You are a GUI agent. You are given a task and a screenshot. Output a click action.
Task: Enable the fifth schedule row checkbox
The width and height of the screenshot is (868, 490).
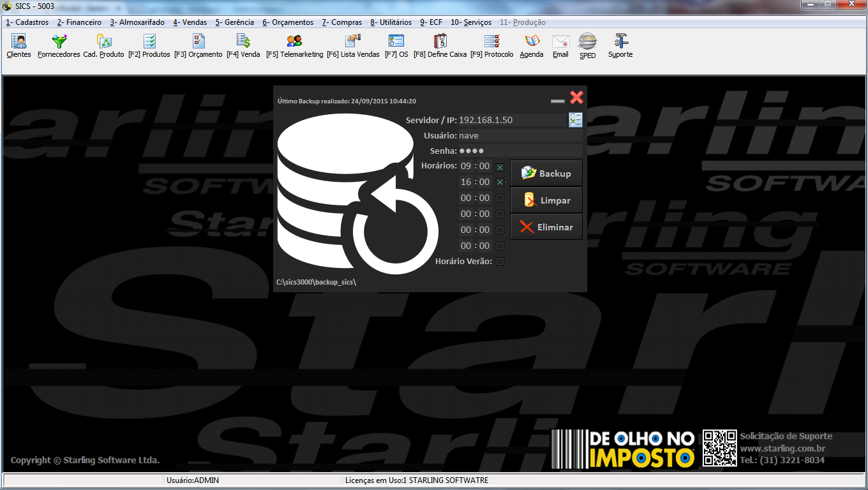click(500, 230)
